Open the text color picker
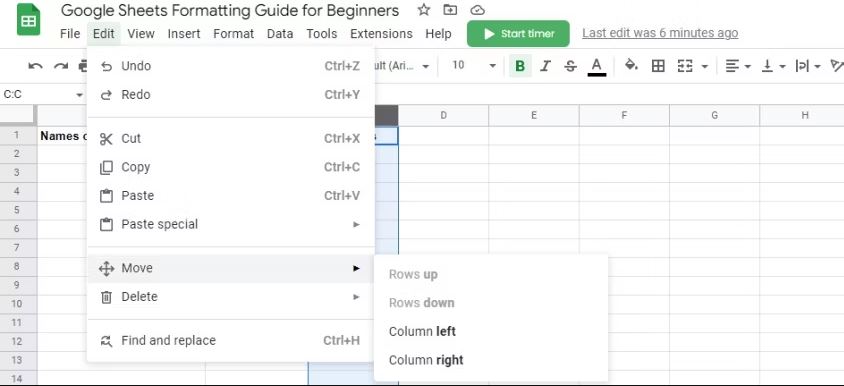This screenshot has height=386, width=844. pyautogui.click(x=596, y=66)
